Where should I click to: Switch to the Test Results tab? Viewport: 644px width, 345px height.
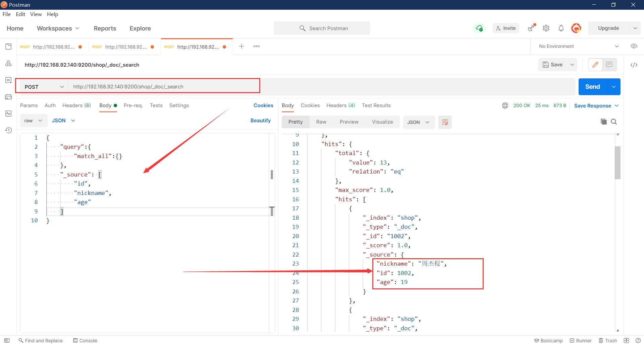pos(376,106)
